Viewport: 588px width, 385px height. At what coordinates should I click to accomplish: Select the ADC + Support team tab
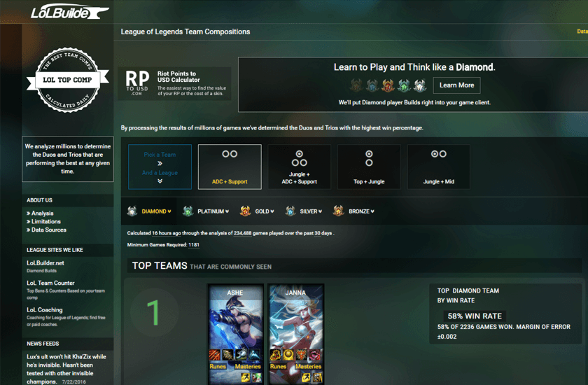click(230, 167)
